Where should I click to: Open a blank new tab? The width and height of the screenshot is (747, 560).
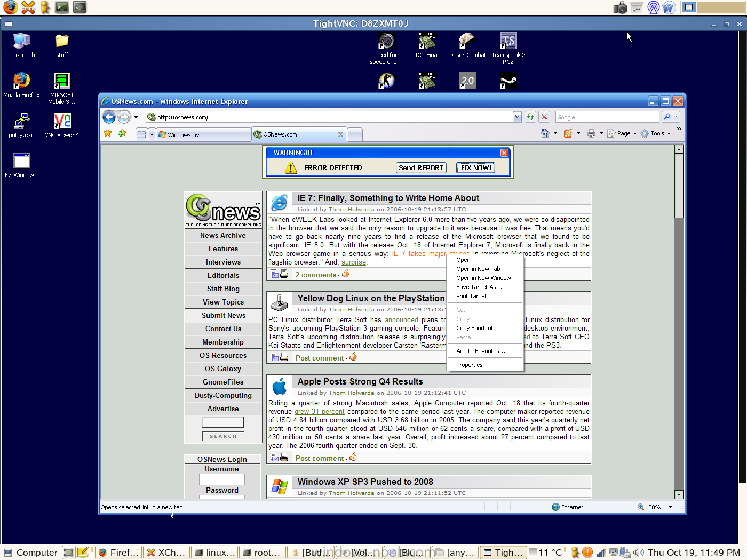[x=355, y=134]
